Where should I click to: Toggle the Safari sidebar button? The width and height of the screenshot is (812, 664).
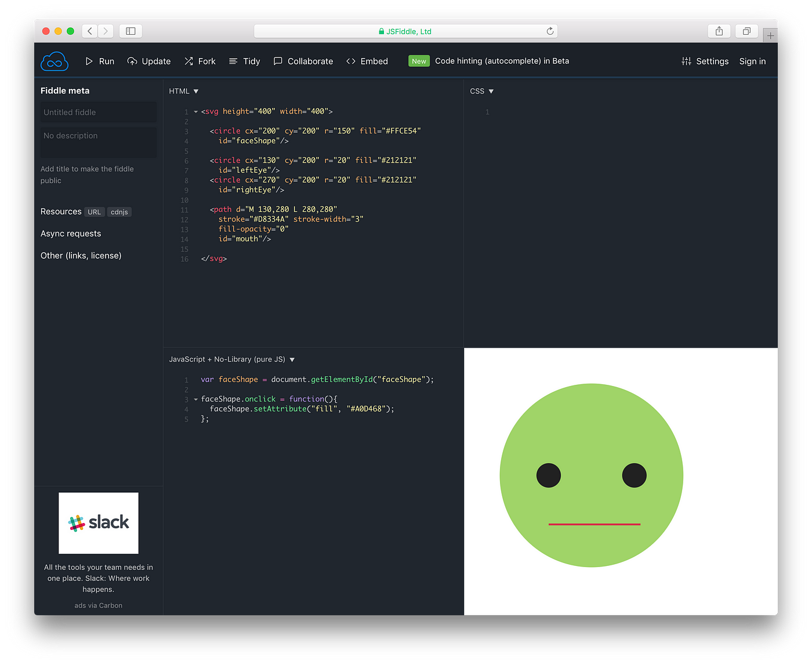tap(130, 31)
